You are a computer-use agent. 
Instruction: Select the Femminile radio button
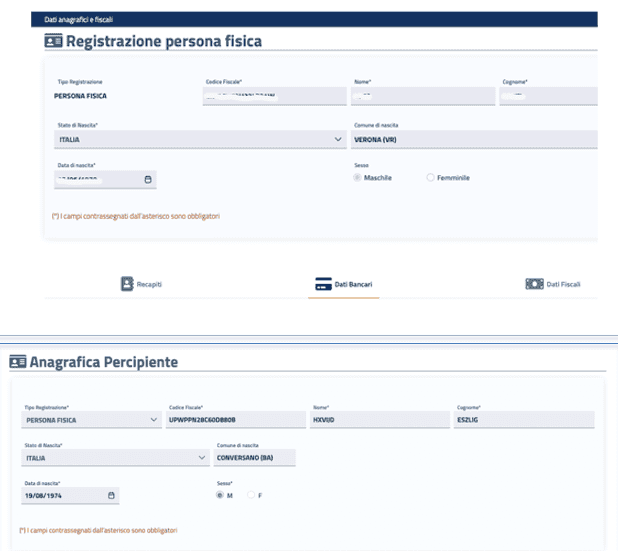point(430,178)
